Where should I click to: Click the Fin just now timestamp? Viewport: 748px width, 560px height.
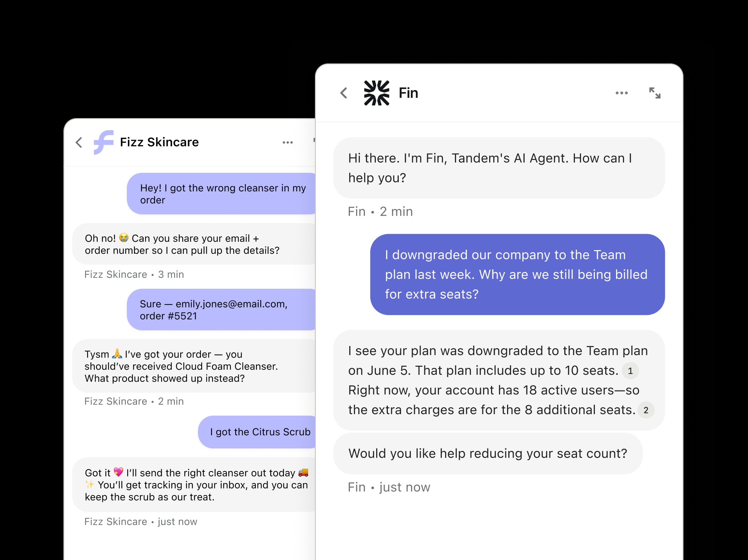click(389, 487)
